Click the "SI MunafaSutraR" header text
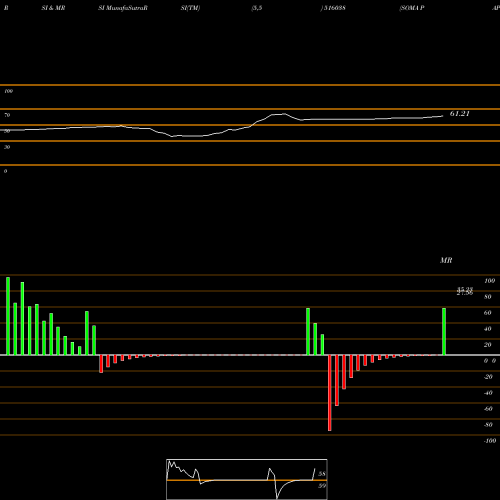 (x=123, y=8)
